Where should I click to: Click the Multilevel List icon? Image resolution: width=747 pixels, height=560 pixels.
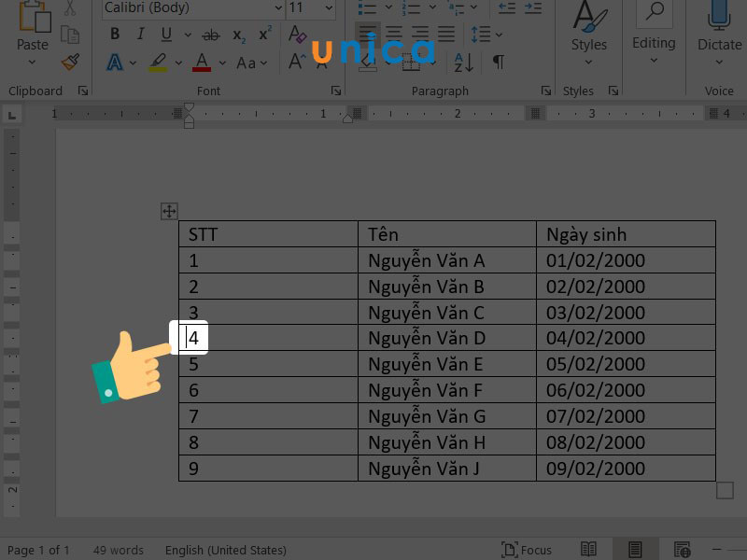[456, 7]
